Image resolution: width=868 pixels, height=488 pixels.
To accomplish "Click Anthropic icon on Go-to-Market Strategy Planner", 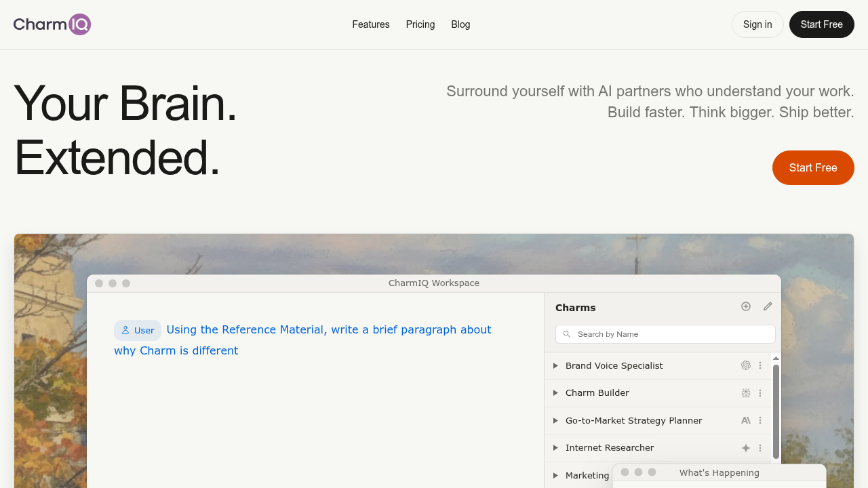I will coord(746,420).
